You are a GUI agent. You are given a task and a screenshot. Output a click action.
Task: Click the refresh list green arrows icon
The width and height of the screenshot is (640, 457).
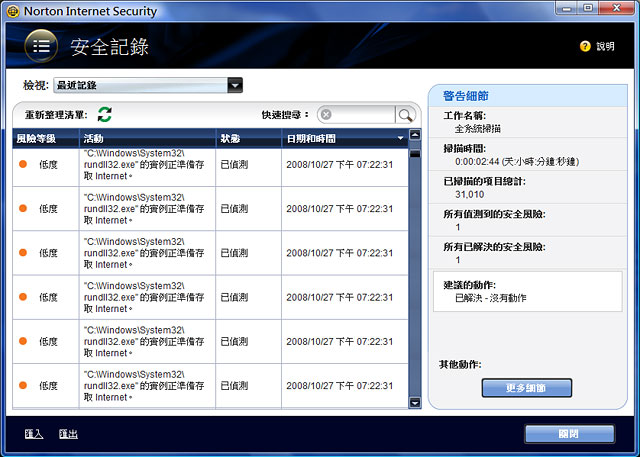point(104,115)
